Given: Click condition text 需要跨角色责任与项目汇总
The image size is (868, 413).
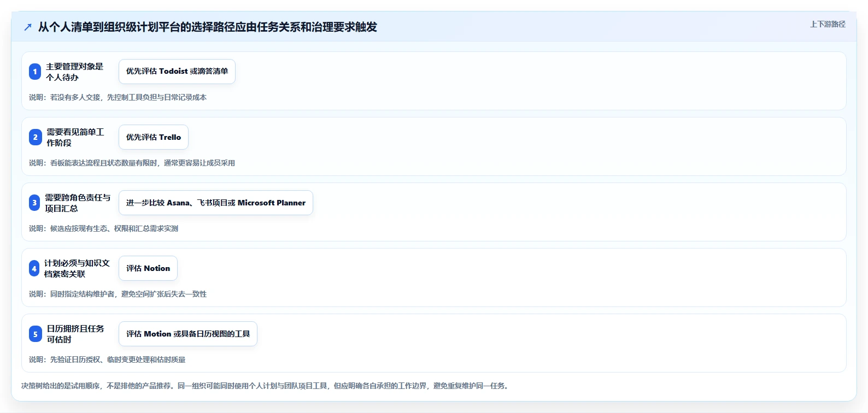Looking at the screenshot, I should pos(78,203).
